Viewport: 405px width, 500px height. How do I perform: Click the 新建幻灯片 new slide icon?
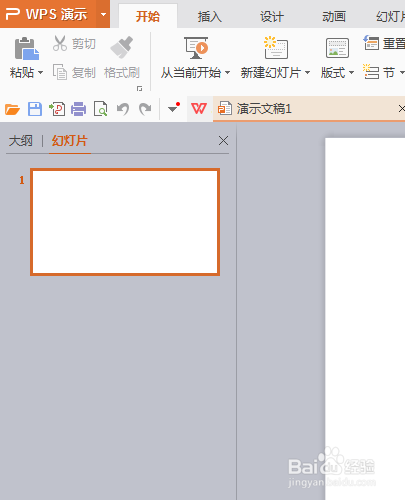pyautogui.click(x=276, y=48)
